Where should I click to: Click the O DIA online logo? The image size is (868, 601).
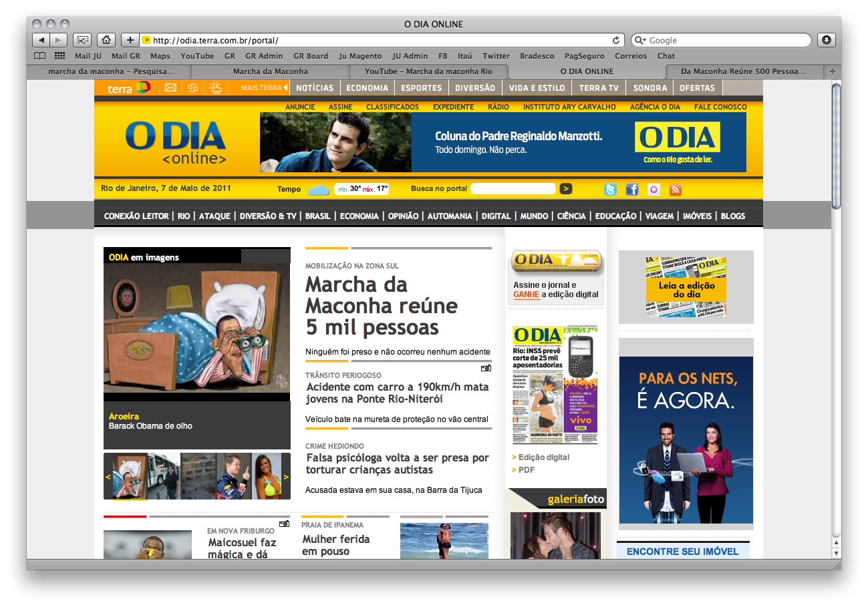coord(176,142)
